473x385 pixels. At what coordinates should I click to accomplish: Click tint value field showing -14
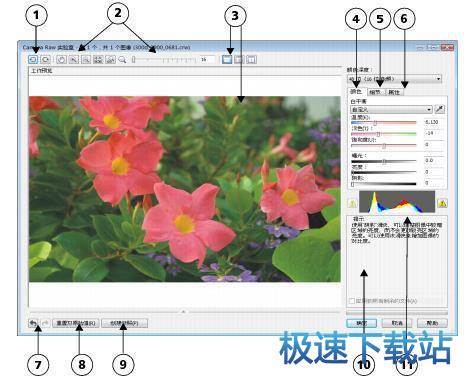[434, 133]
